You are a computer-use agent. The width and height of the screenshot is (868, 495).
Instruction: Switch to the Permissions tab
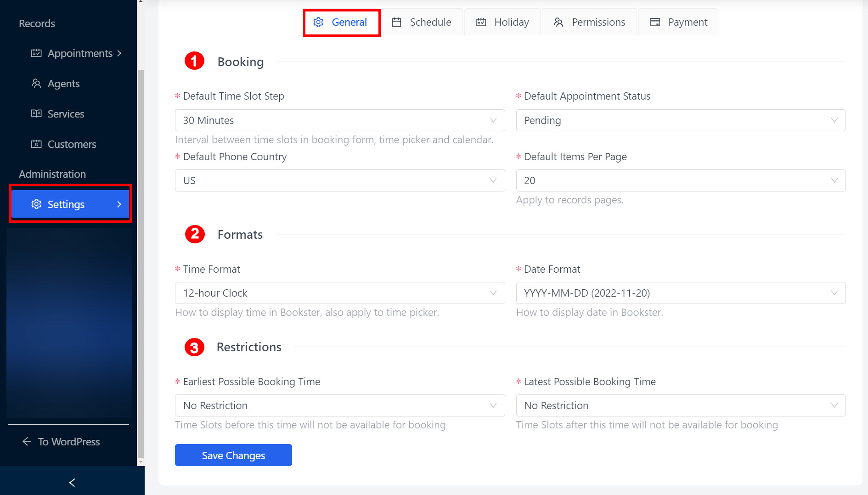click(x=589, y=22)
